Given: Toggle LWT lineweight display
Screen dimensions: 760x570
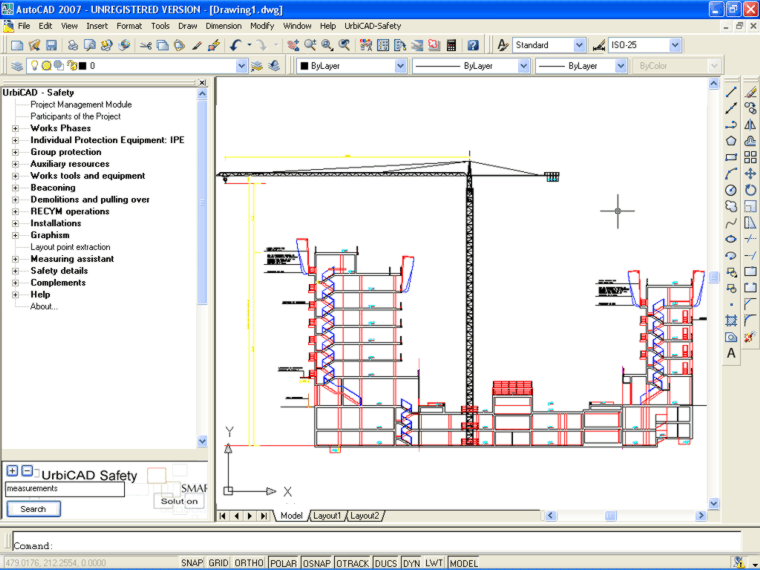Looking at the screenshot, I should pos(434,563).
